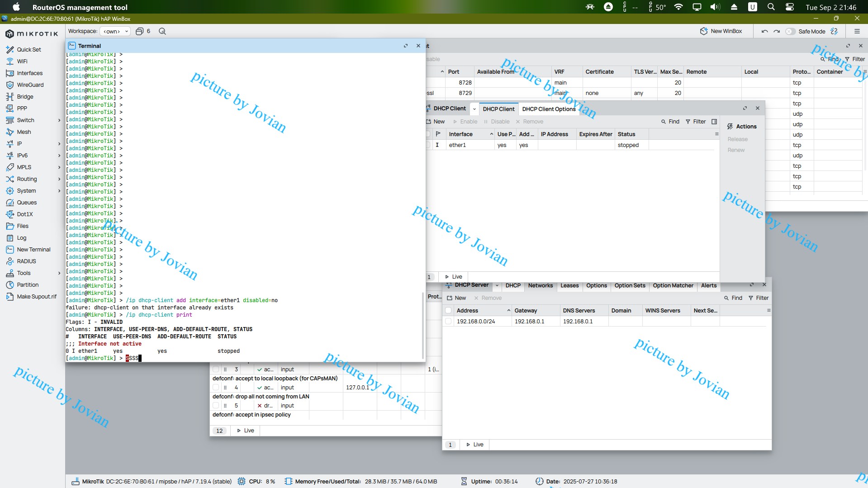Click the Terminal command prompt line

pos(244,358)
